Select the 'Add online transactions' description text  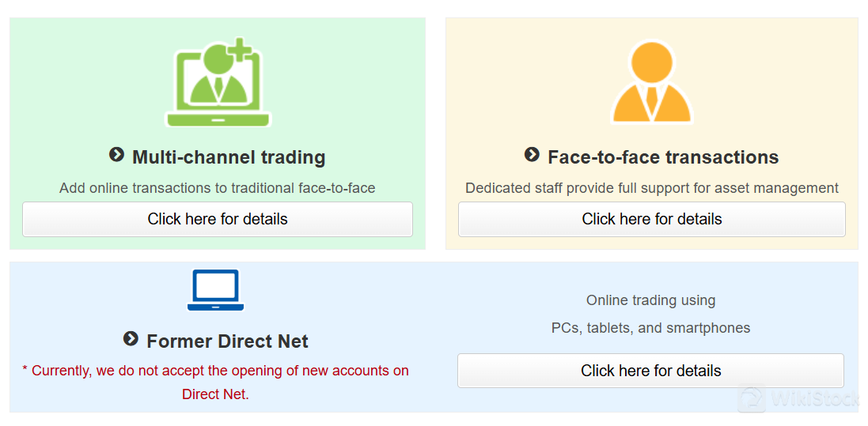click(x=218, y=188)
